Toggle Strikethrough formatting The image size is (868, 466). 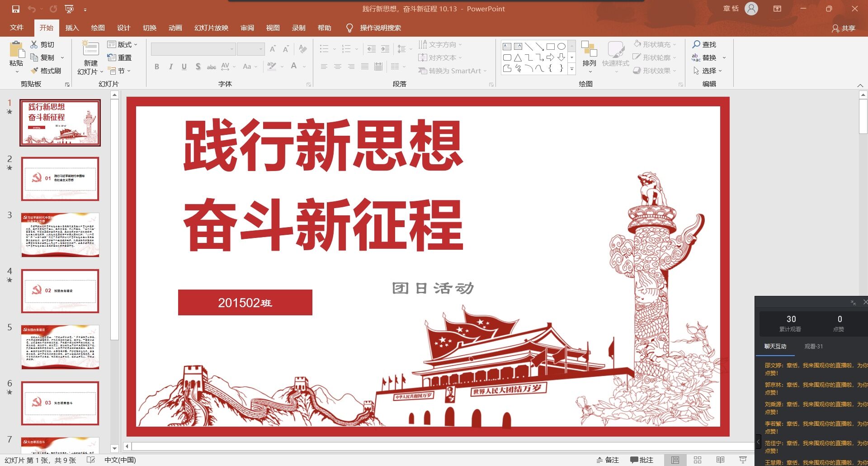211,67
